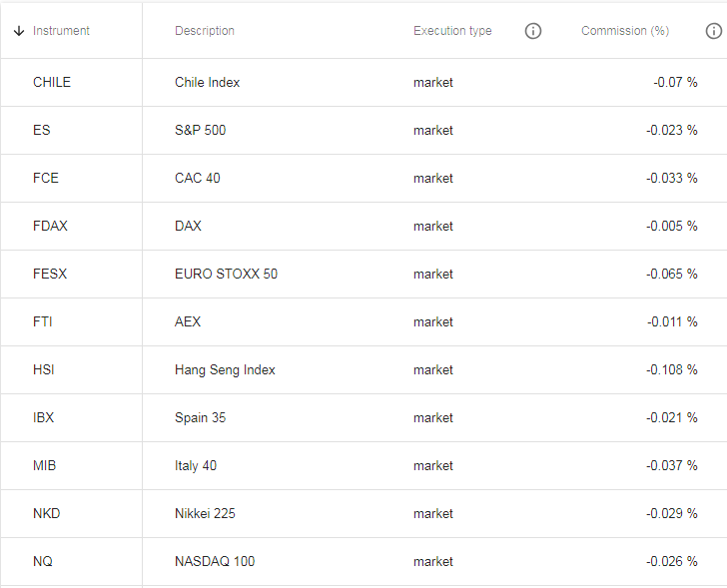Toggle the sort arrow beside Instrument
This screenshot has height=588, width=727.
19,31
